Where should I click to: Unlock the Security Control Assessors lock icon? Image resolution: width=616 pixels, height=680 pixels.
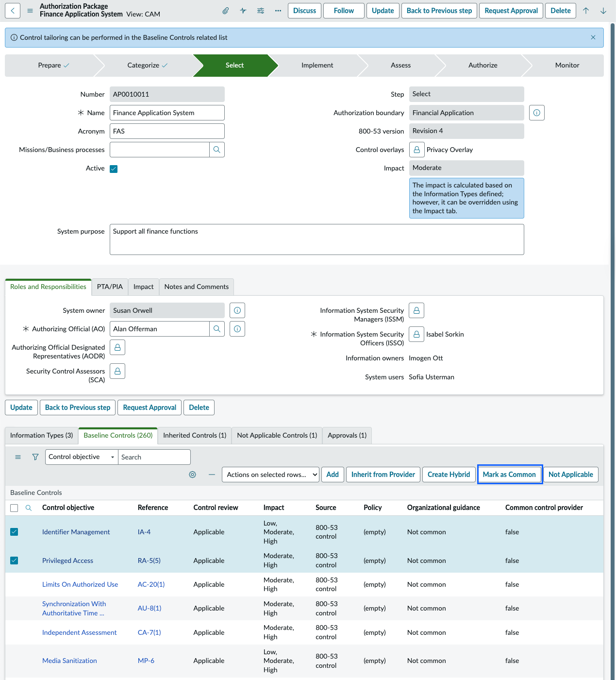click(x=117, y=371)
